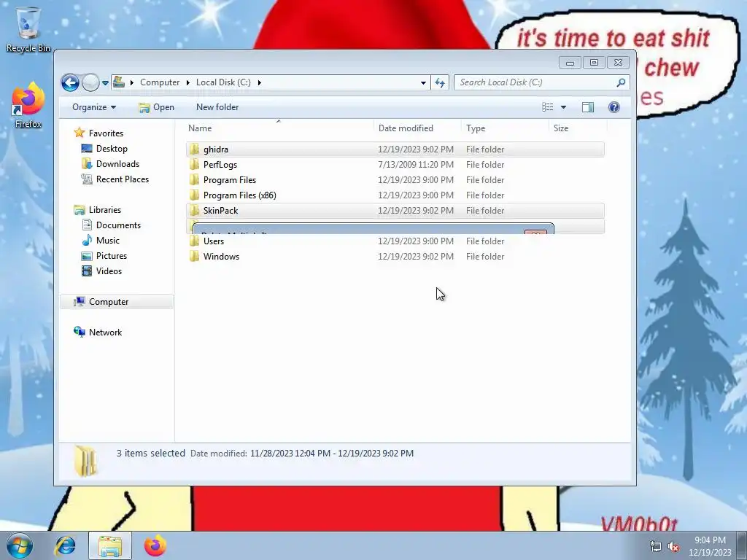Screen dimensions: 747x560
Task: Click the PerfLogs folder name
Action: [x=220, y=165]
